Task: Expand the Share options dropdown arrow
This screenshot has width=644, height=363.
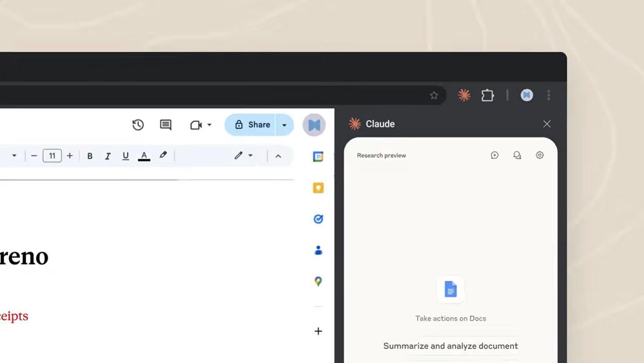Action: coord(284,125)
